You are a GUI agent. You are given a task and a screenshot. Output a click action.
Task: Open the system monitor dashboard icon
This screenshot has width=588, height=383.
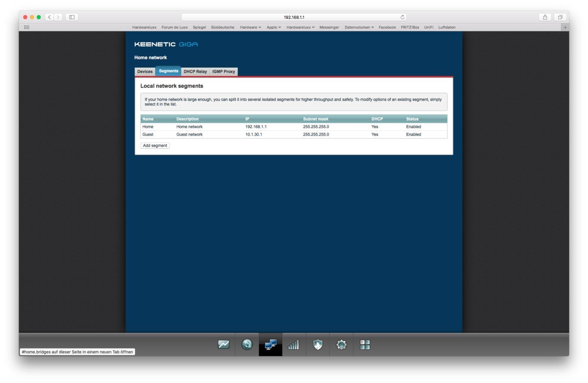click(x=224, y=345)
